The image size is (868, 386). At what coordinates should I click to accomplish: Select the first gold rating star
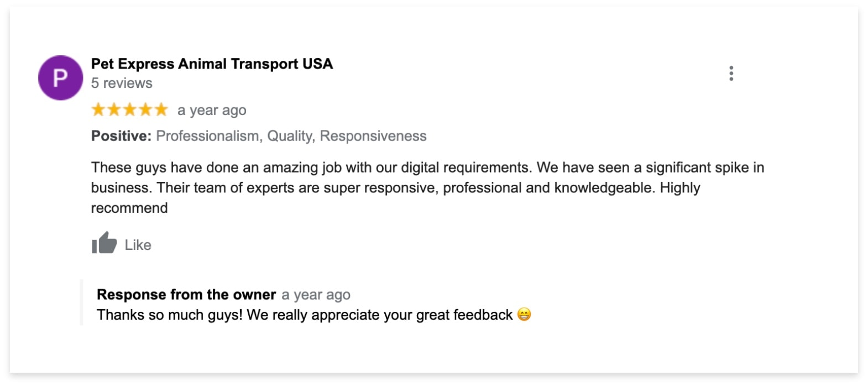pos(98,109)
